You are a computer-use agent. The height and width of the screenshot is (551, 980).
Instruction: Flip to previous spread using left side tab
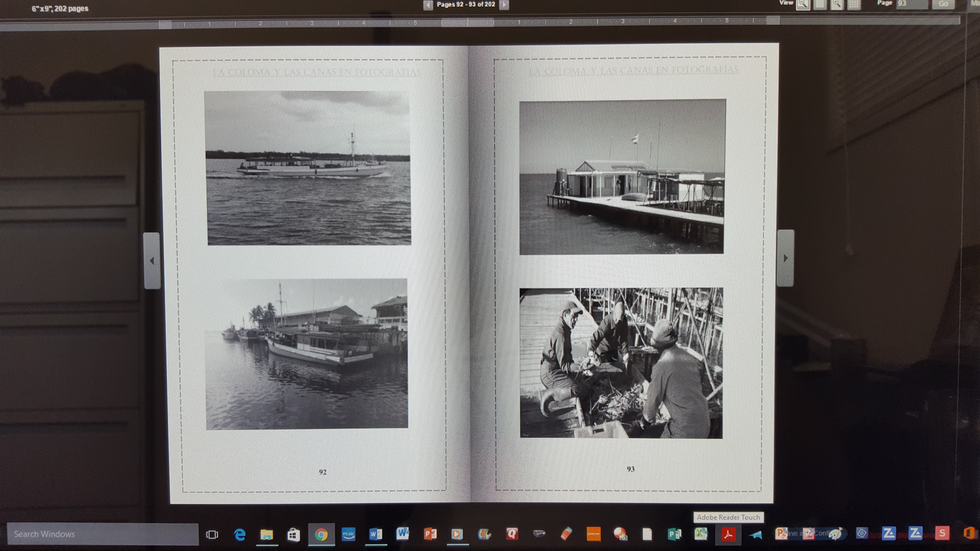[x=152, y=261]
